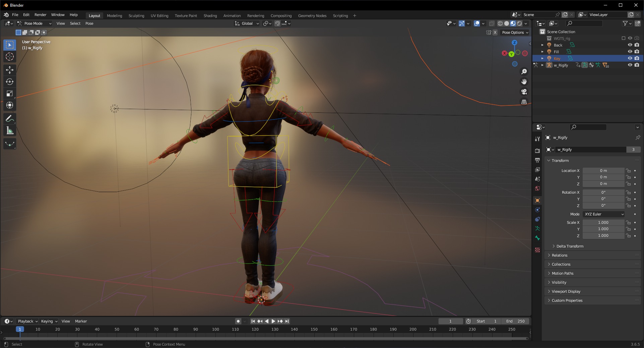644x348 pixels.
Task: Expand the Motion Paths panel
Action: pyautogui.click(x=563, y=273)
